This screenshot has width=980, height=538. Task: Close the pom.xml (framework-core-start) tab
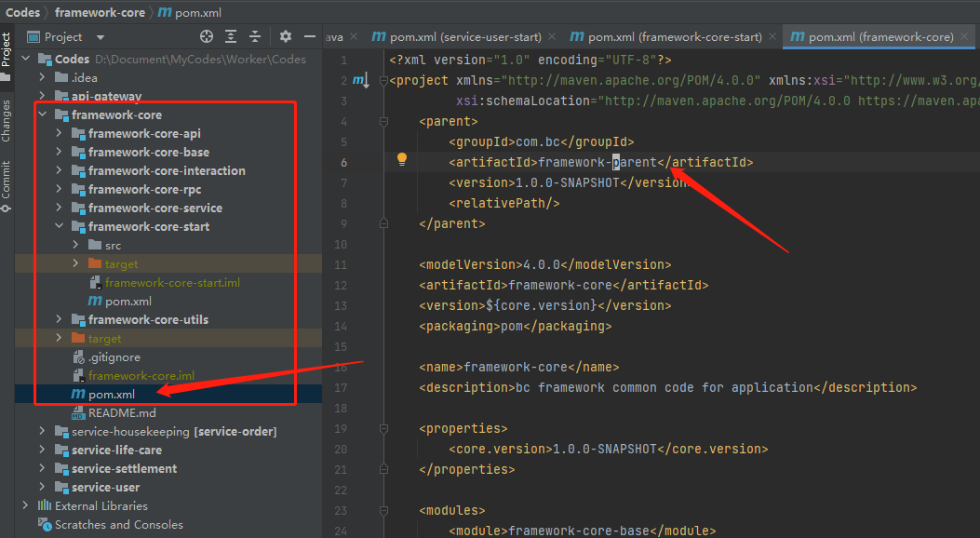772,37
